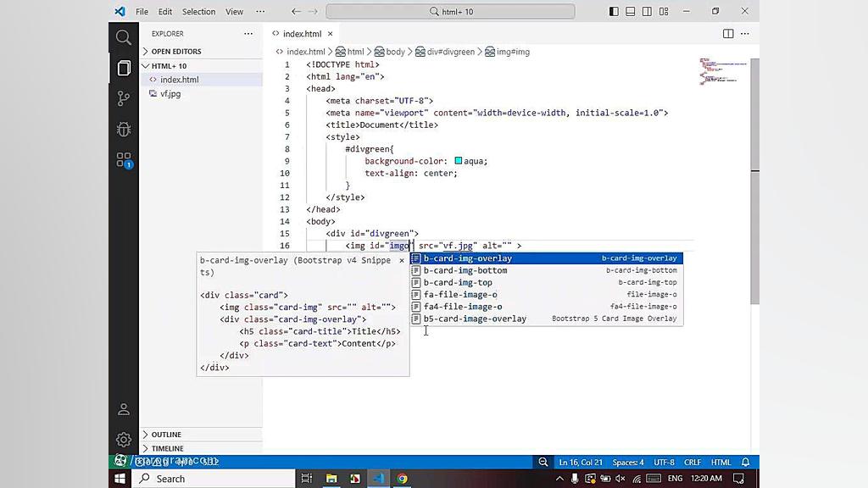Click index.html breadcrumb

(305, 52)
